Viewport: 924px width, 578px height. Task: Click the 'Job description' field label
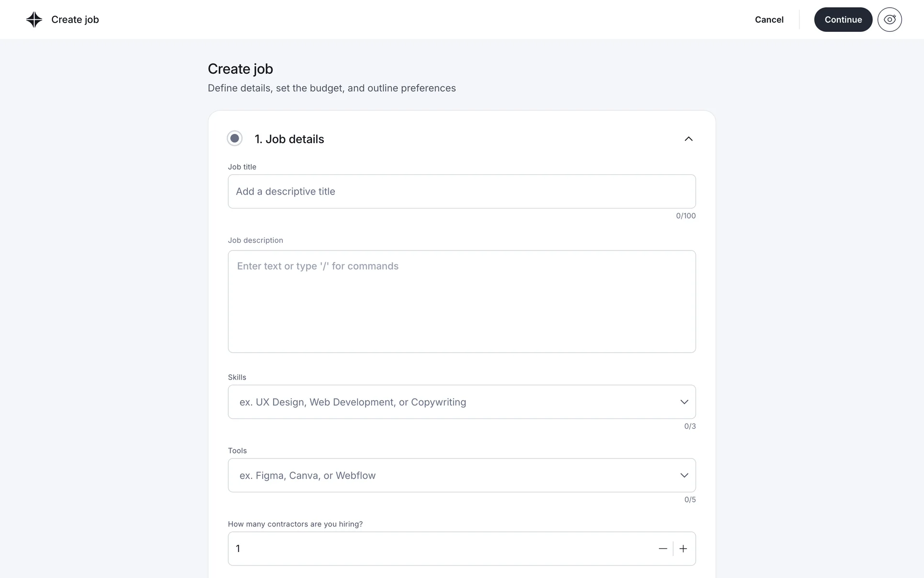[255, 240]
